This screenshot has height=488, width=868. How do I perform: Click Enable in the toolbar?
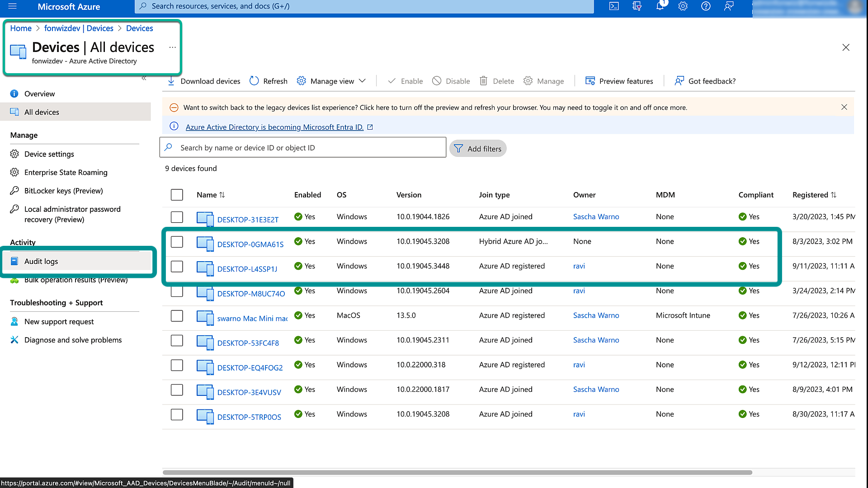(x=406, y=81)
